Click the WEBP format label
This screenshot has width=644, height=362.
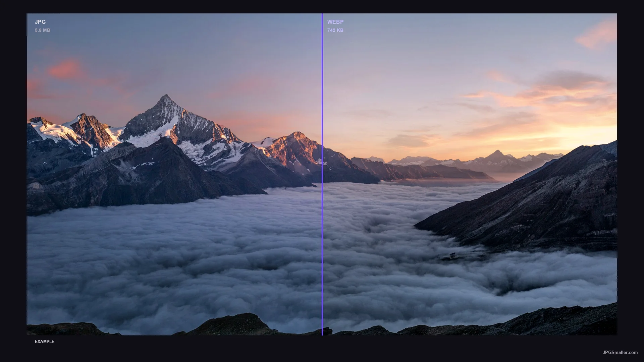[335, 22]
